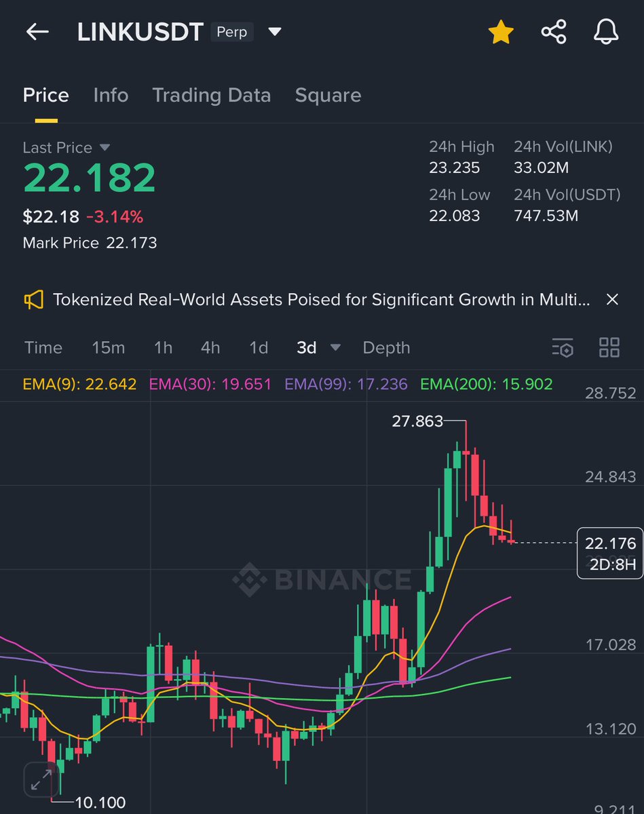Select the 4h chart interval

click(210, 347)
